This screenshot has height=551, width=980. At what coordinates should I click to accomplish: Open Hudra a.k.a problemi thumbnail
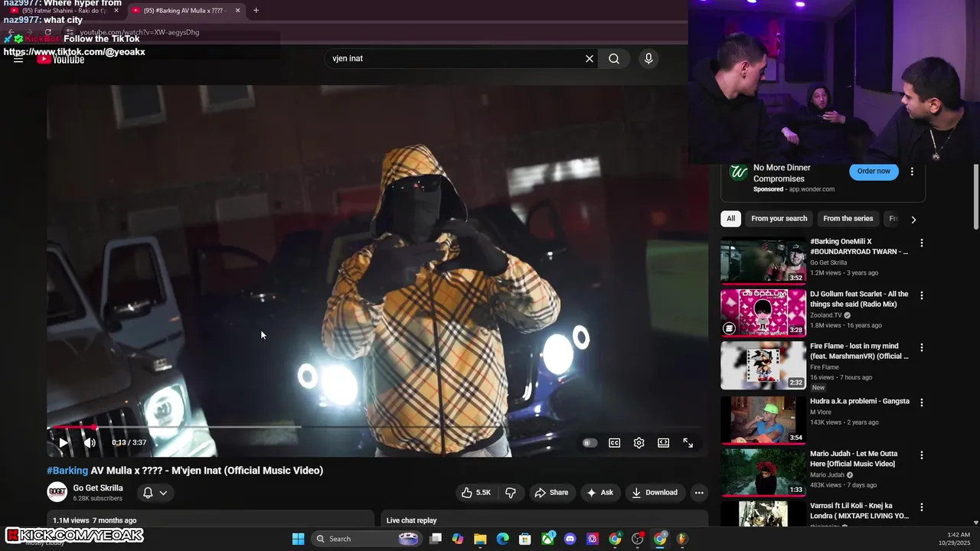pos(763,419)
